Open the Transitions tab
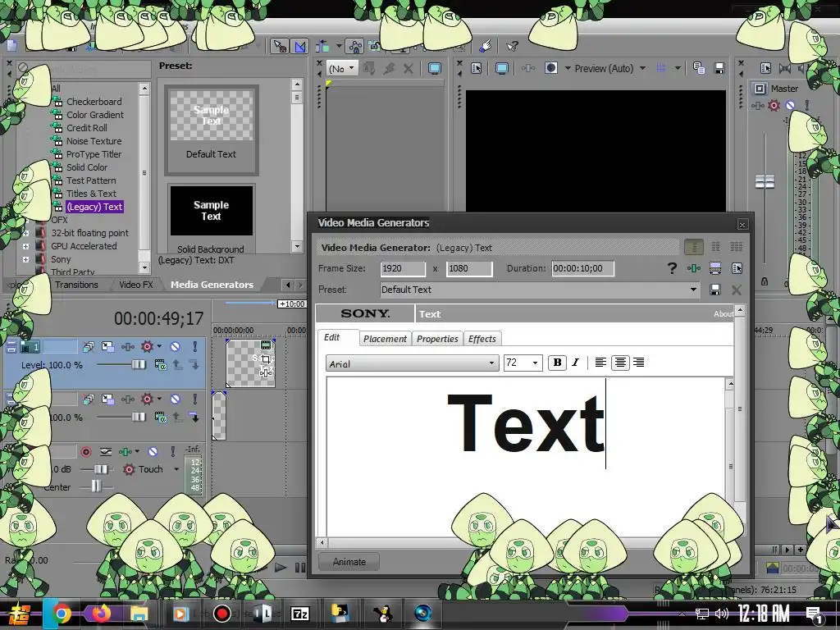This screenshot has height=630, width=840. [x=76, y=285]
